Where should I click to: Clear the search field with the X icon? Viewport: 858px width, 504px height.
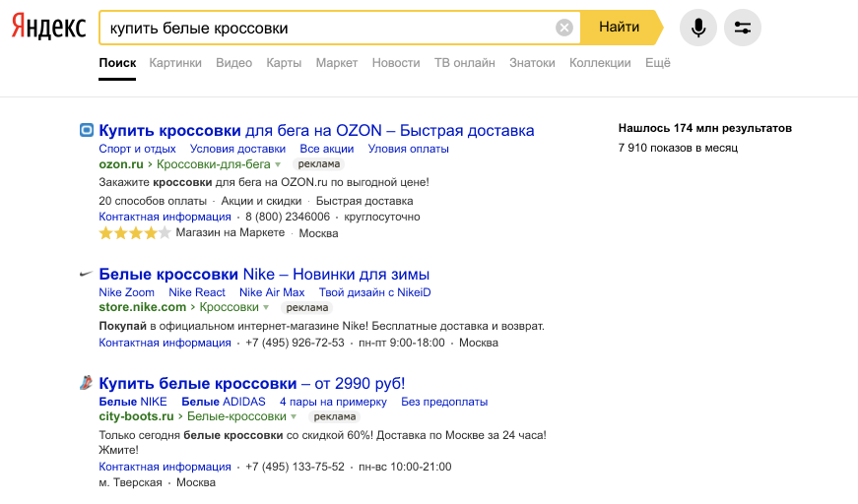pos(564,28)
